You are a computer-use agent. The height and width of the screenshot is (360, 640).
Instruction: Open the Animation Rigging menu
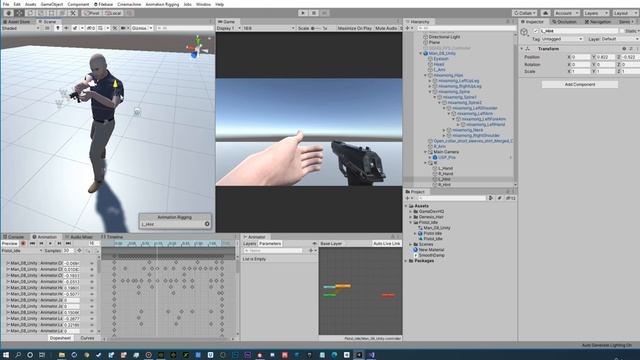162,4
